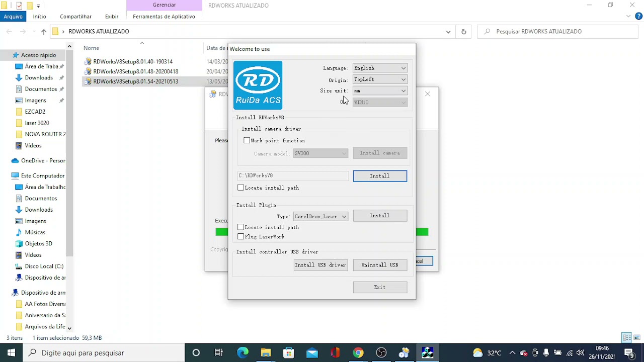Open the Windows Start menu
Image resolution: width=644 pixels, height=362 pixels.
click(11, 353)
